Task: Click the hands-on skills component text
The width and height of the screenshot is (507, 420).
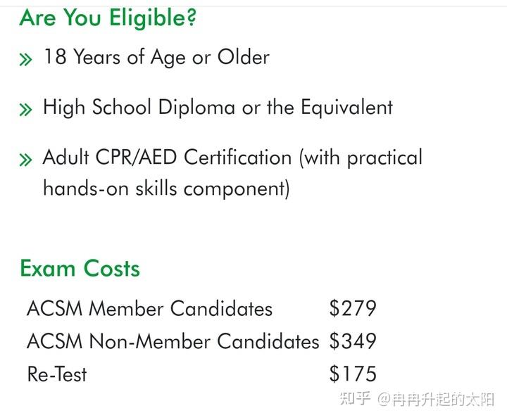Action: (166, 189)
